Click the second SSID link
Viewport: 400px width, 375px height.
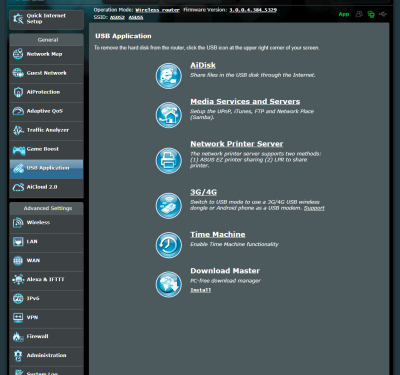(136, 17)
